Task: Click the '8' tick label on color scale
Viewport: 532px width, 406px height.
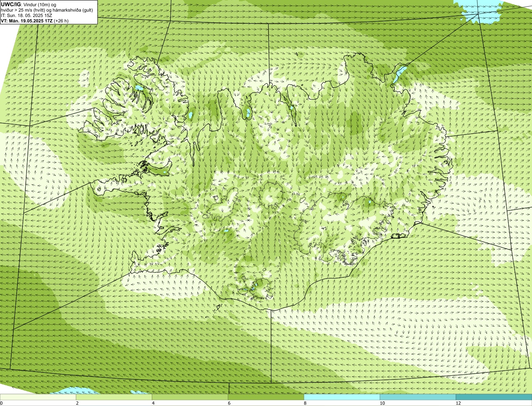Action: pyautogui.click(x=305, y=403)
